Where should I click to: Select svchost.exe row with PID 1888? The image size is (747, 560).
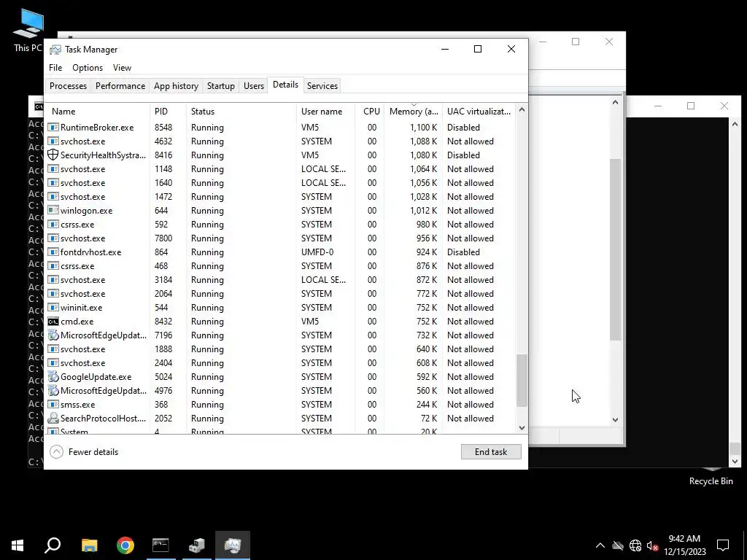[x=281, y=349]
